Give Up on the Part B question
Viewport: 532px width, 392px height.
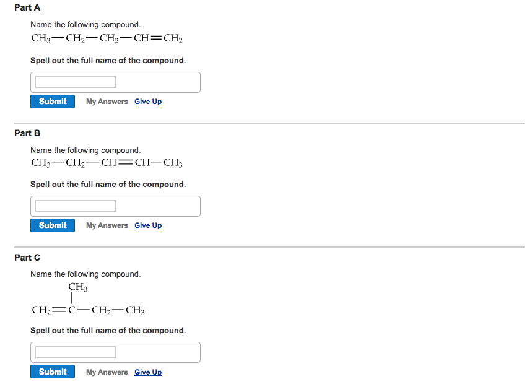pos(147,225)
